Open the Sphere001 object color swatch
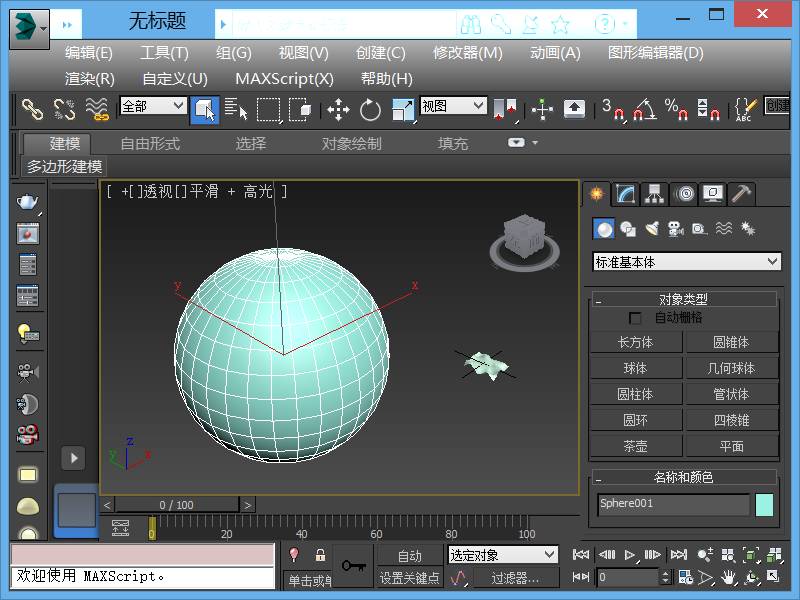The image size is (800, 600). click(x=764, y=505)
